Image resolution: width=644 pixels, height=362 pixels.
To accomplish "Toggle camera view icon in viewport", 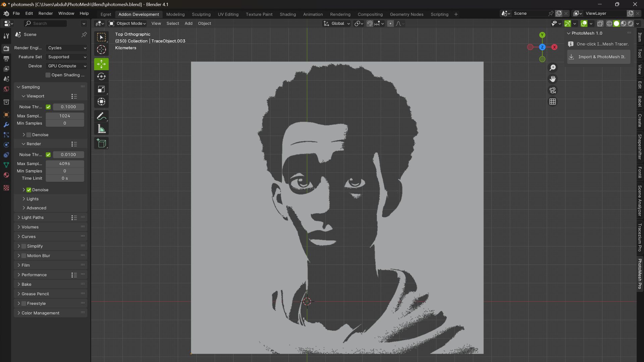I will [x=552, y=90].
